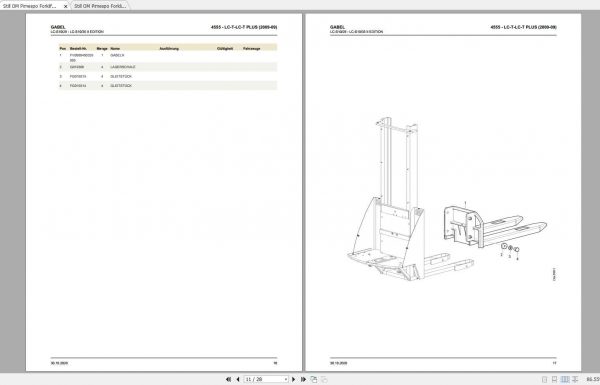
Task: Enable scrolling page view mode
Action: [x=554, y=379]
